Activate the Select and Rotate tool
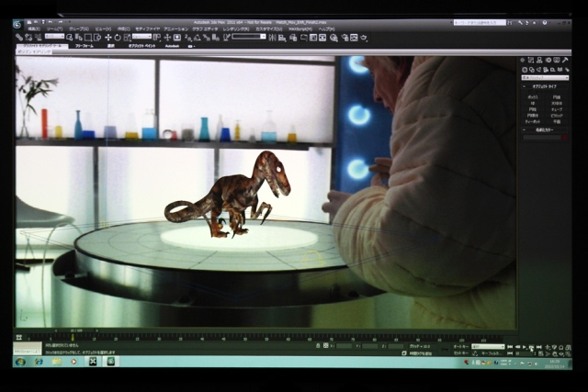Screen dimensions: 588x392 (x=118, y=37)
